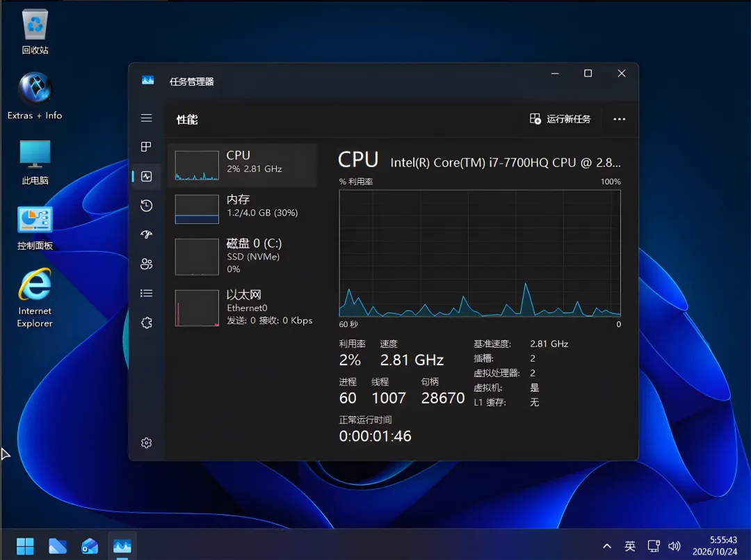Select the 以太网 Ethernet0 item

click(243, 307)
